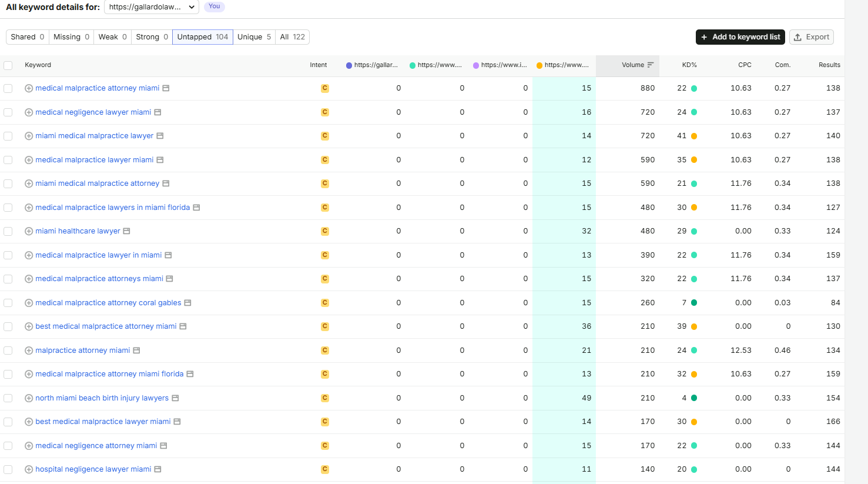
Task: Click plus icon beside 'hospital negligence lawyer miami'
Action: [29, 469]
